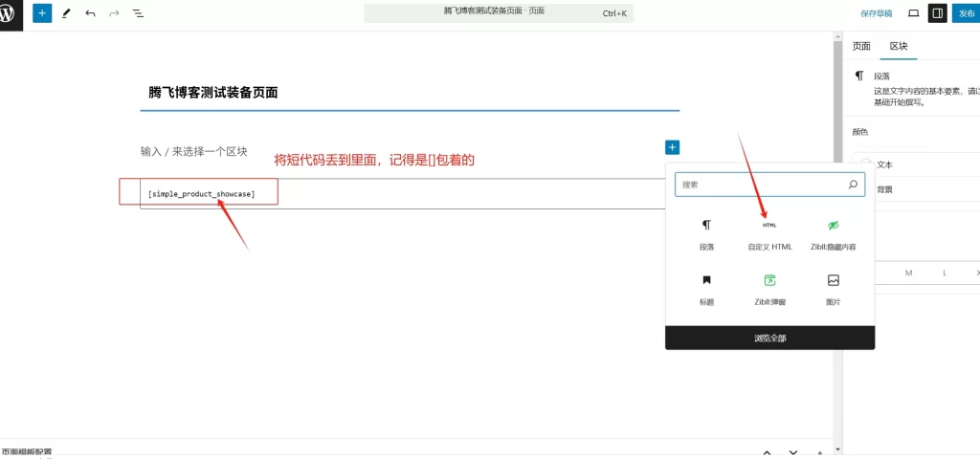Click the paragraph icon in sidebar
980x459 pixels.
[x=860, y=76]
